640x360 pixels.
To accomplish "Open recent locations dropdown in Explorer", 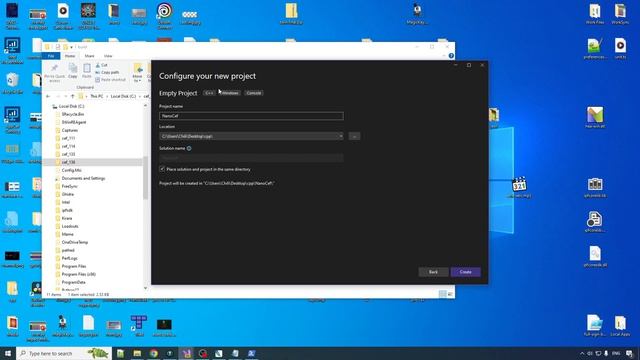I will coord(65,96).
